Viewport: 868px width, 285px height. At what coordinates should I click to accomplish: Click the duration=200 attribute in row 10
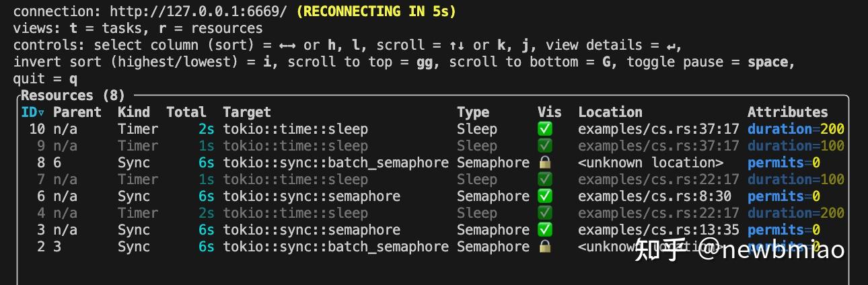795,129
